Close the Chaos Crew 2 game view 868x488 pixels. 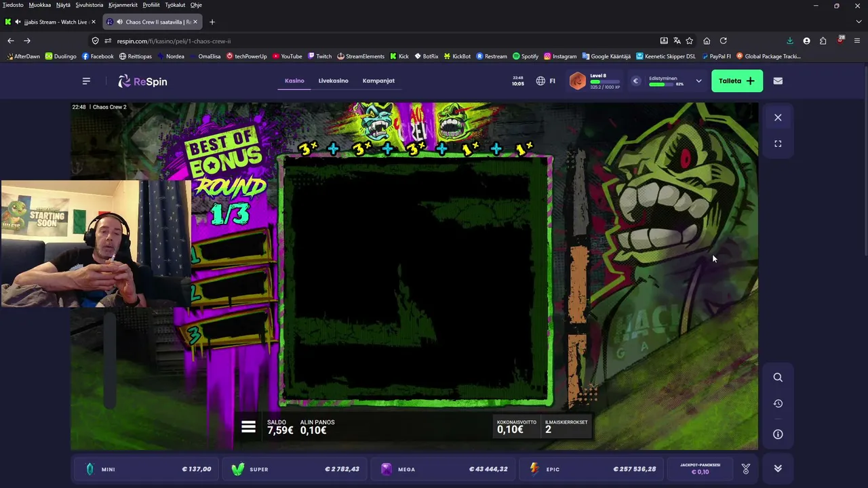click(x=778, y=117)
